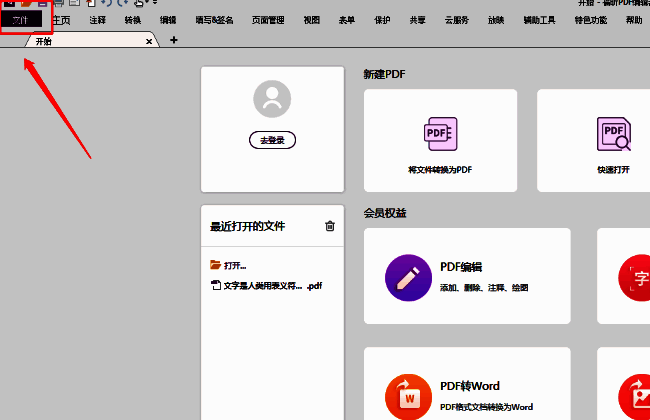
Task: Switch to 页面管理 tab
Action: click(268, 20)
